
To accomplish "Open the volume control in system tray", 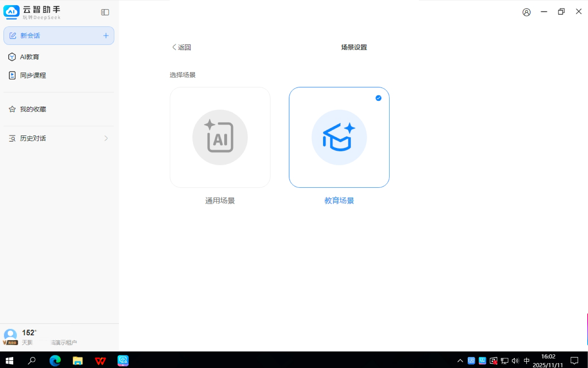I will [x=515, y=361].
